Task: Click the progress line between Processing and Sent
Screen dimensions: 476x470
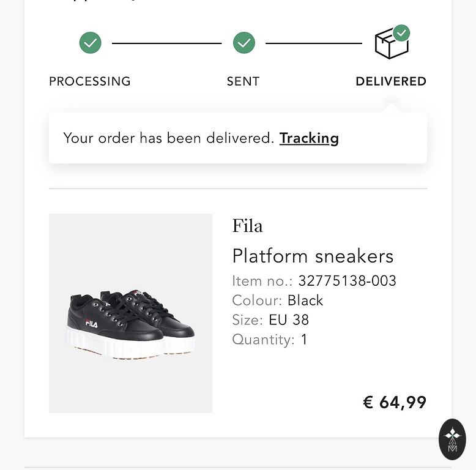Action: click(x=167, y=43)
